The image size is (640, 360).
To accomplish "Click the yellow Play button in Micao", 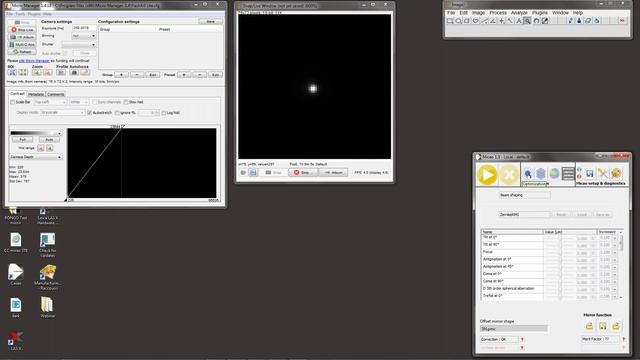I will [487, 175].
